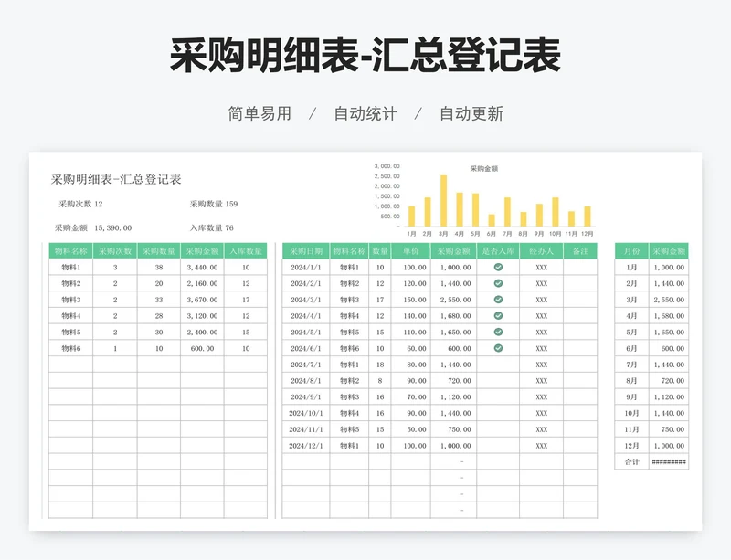The image size is (731, 560).
Task: Click the 数量 header in the detail table
Action: tap(380, 251)
